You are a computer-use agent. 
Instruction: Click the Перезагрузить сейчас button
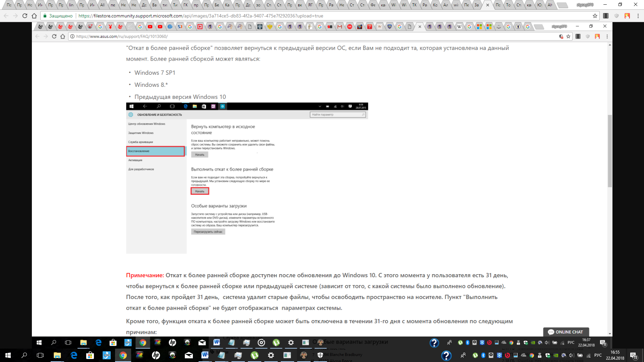[x=208, y=232]
